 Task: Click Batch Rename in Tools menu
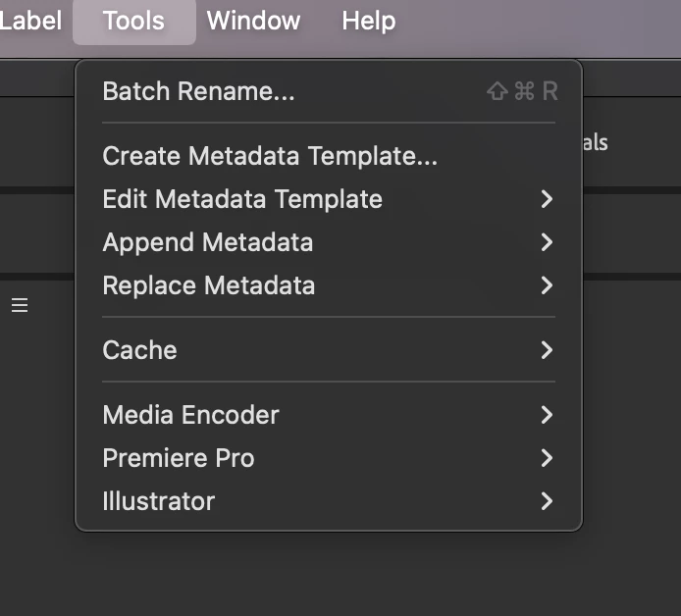pyautogui.click(x=198, y=92)
